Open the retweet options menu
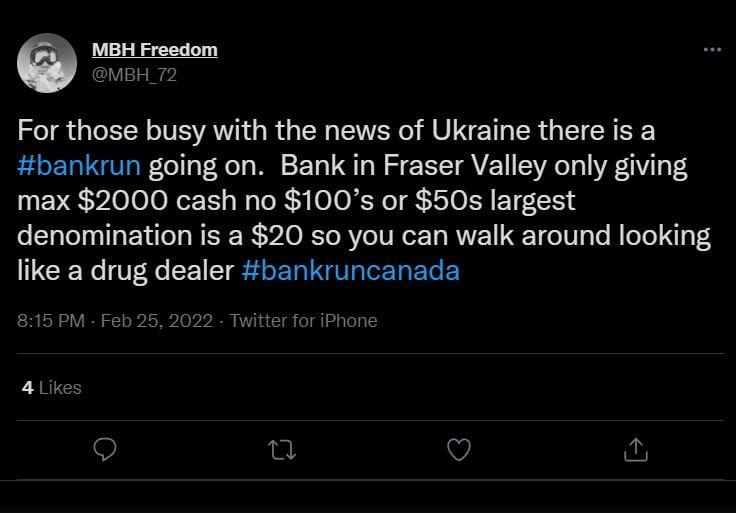This screenshot has width=736, height=513. (x=281, y=451)
